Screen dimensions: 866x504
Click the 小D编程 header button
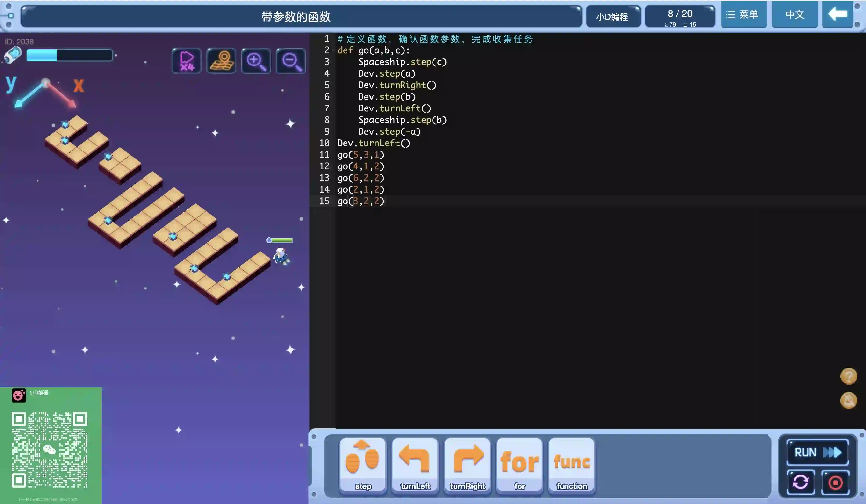[613, 16]
